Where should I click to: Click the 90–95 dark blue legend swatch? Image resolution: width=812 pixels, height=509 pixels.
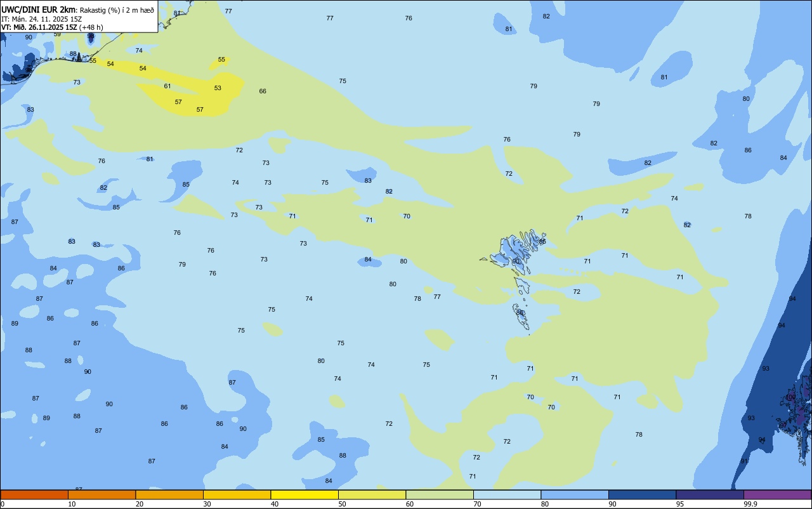pos(642,494)
